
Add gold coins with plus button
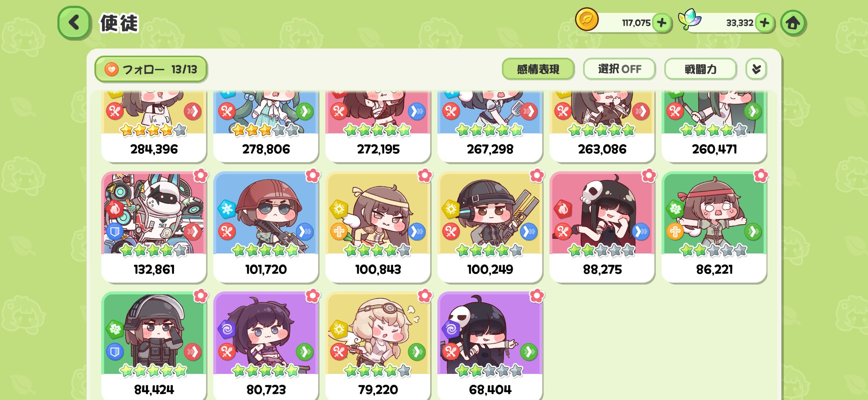pos(662,23)
